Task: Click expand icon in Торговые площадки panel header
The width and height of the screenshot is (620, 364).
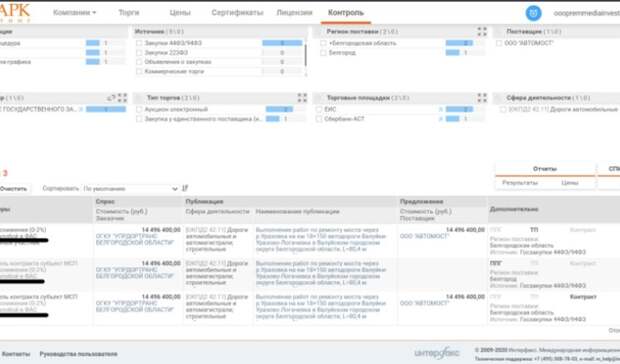Action: (x=482, y=98)
